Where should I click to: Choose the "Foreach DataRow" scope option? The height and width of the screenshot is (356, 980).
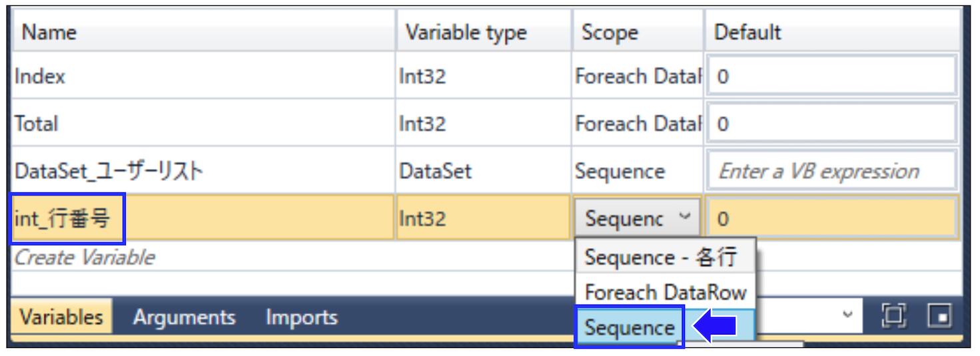click(665, 291)
